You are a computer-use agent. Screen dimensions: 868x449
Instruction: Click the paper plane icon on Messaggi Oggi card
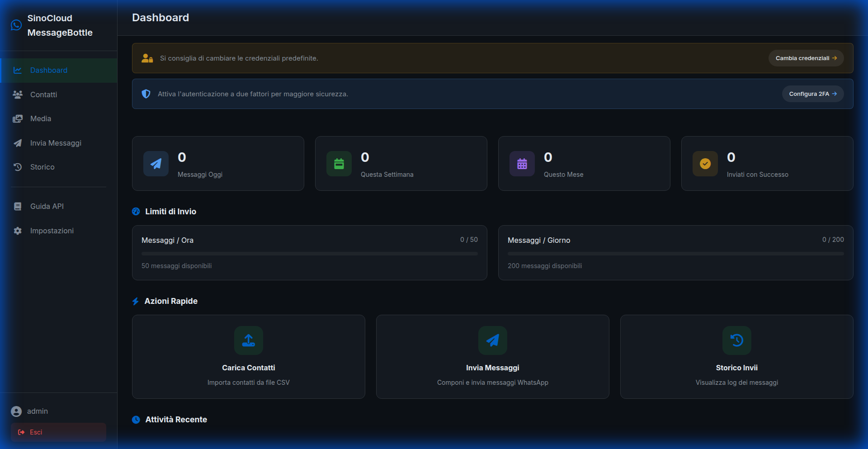(x=156, y=163)
